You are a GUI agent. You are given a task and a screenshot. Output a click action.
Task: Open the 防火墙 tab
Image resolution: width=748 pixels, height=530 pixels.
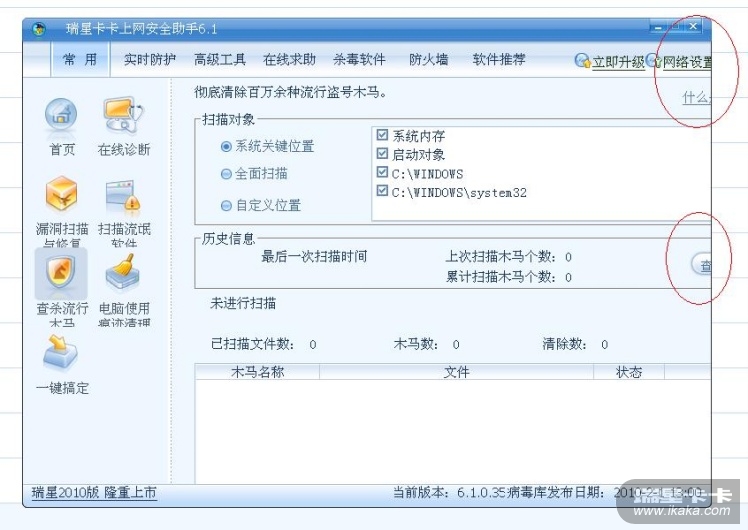428,60
